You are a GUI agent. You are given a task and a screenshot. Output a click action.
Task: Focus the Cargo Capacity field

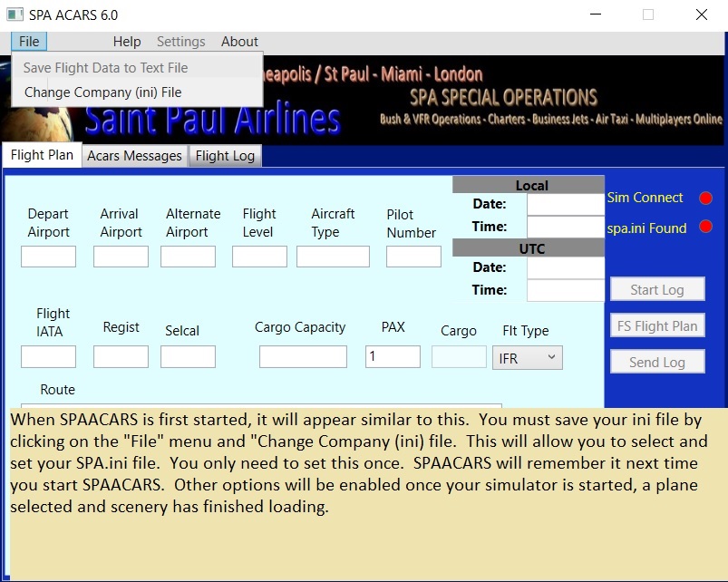303,357
